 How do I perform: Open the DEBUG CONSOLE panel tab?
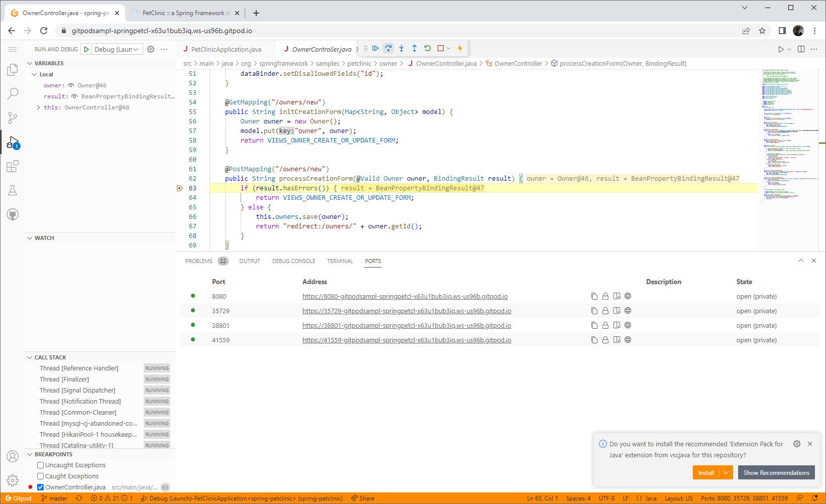(x=294, y=261)
